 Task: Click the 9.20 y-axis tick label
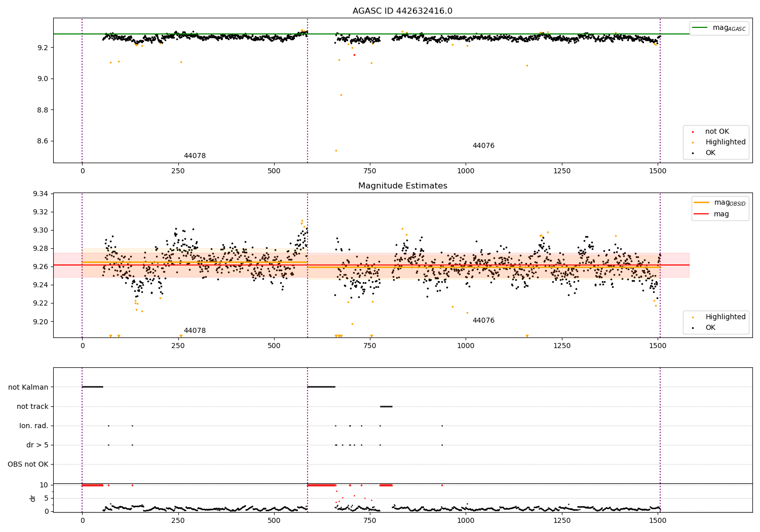(x=40, y=322)
